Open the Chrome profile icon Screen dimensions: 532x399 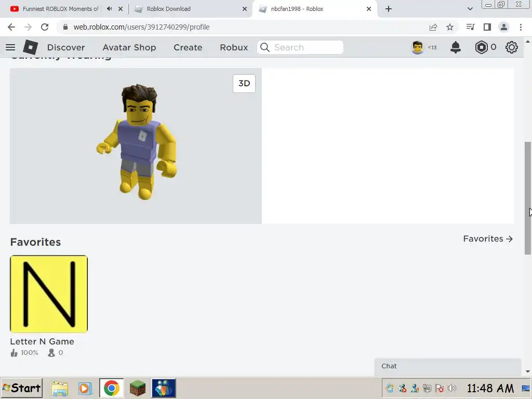[x=504, y=27]
